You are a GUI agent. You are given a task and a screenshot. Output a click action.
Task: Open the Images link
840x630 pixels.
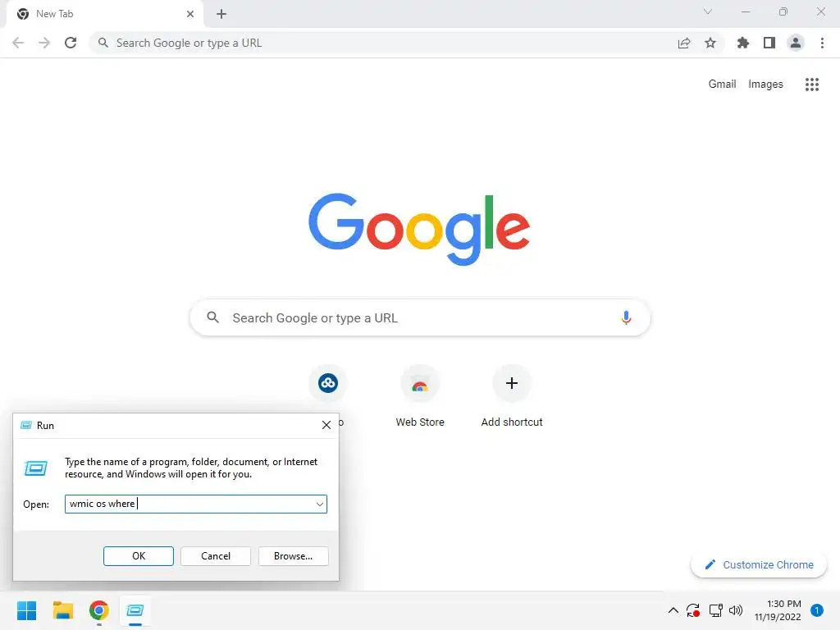tap(765, 84)
